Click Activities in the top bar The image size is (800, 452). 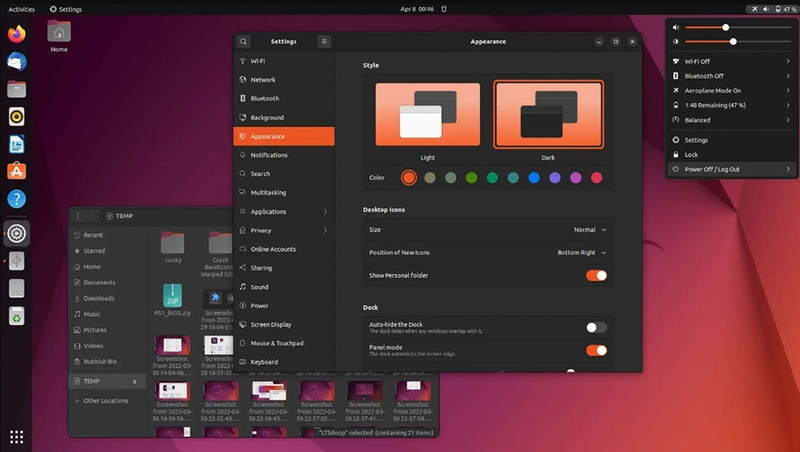[21, 9]
